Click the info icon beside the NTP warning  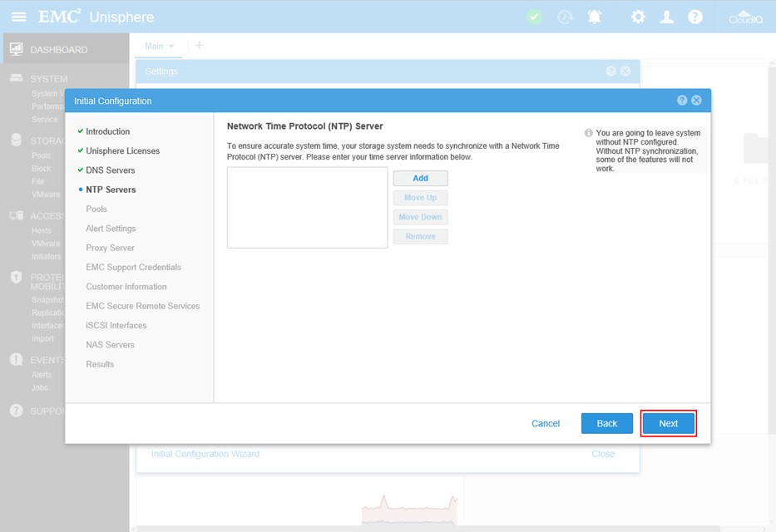click(588, 133)
